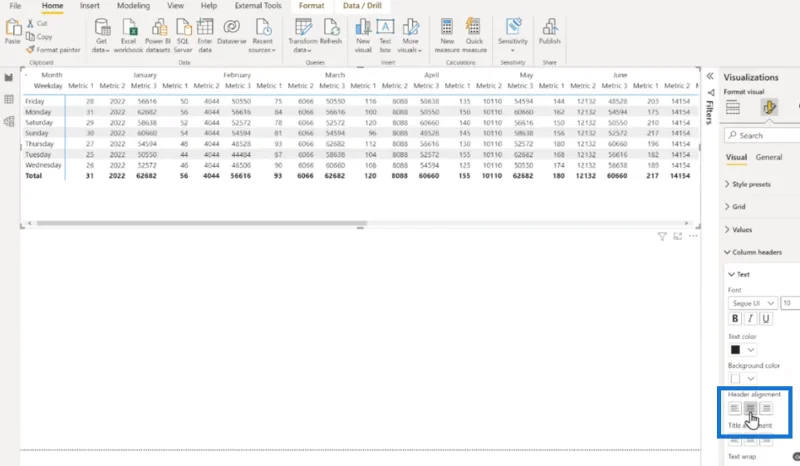This screenshot has width=800, height=466.
Task: Open the External Tools tab
Action: click(258, 6)
